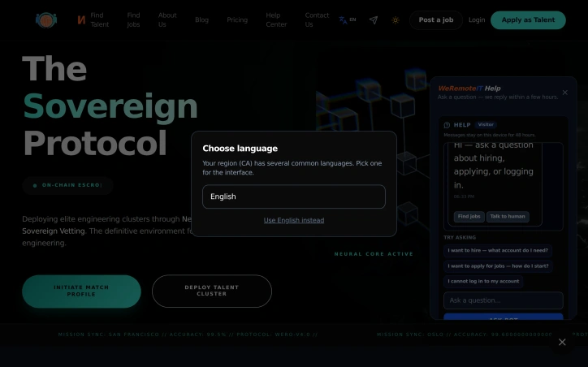Focus the Ask a question input
Image resolution: width=588 pixels, height=367 pixels.
coord(504,300)
